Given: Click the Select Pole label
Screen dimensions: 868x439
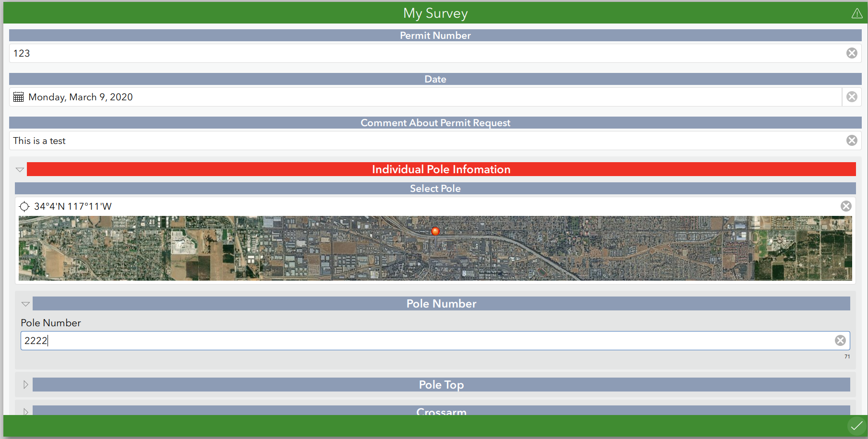Looking at the screenshot, I should click(435, 189).
